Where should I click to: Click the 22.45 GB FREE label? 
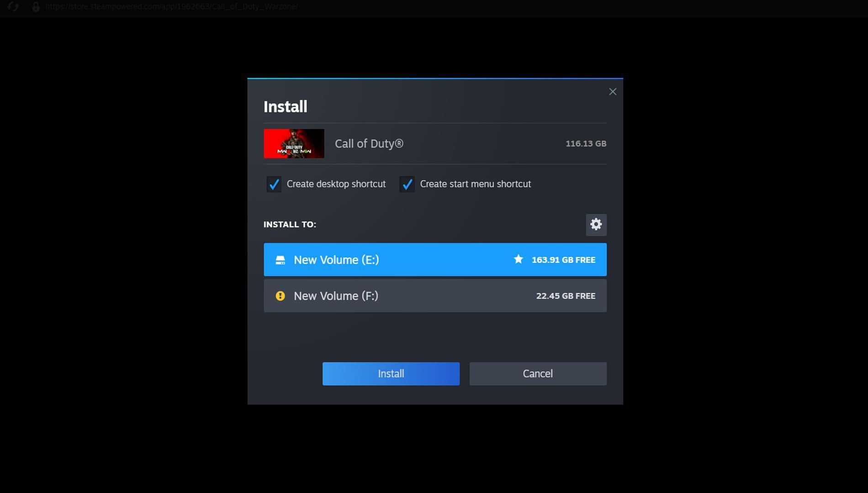coord(566,296)
